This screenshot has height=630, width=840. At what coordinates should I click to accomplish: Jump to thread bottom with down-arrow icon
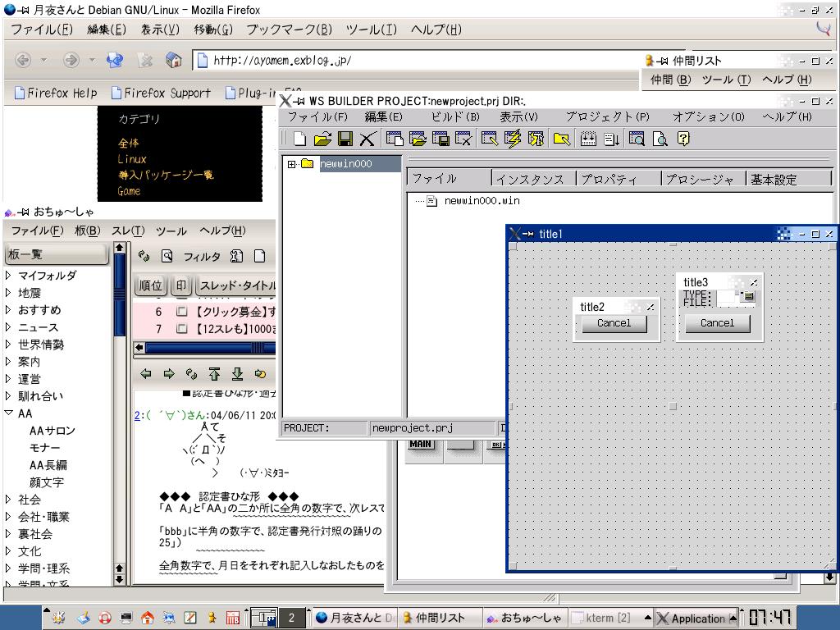tap(237, 374)
